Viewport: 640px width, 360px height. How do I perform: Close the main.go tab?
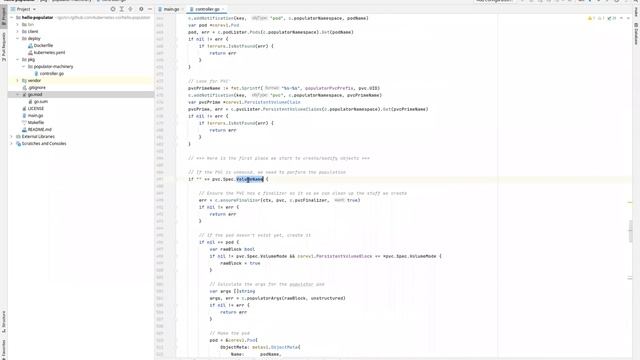pos(182,9)
